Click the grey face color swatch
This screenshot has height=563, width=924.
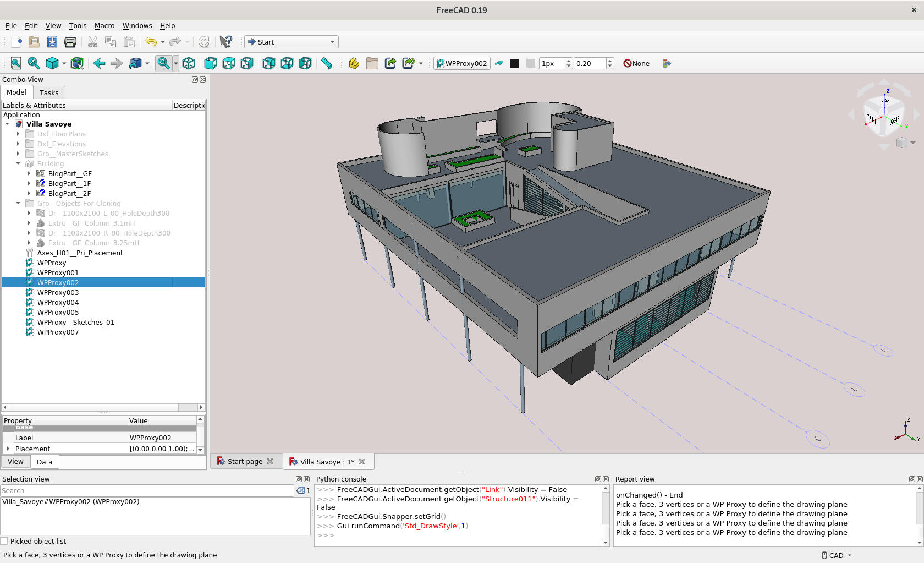pos(531,63)
